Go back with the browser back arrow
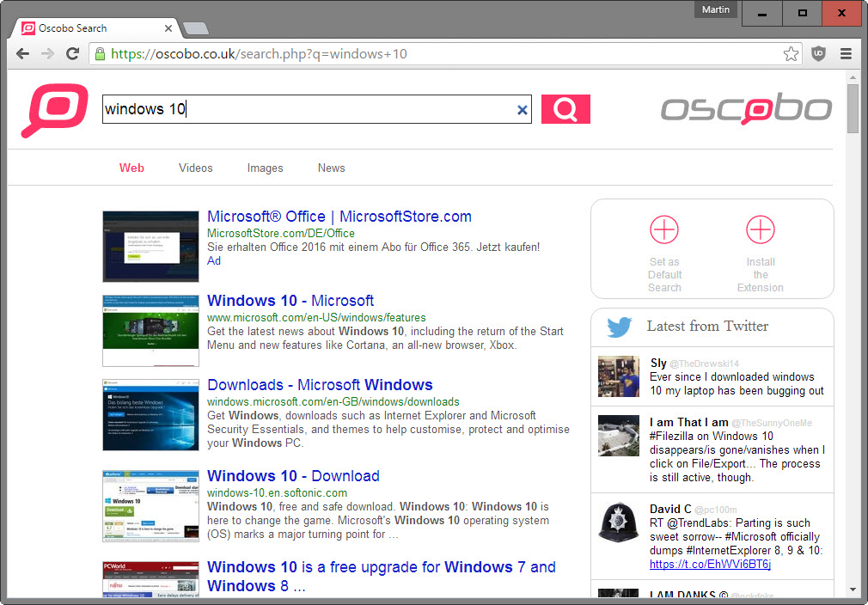The image size is (868, 605). pos(22,53)
